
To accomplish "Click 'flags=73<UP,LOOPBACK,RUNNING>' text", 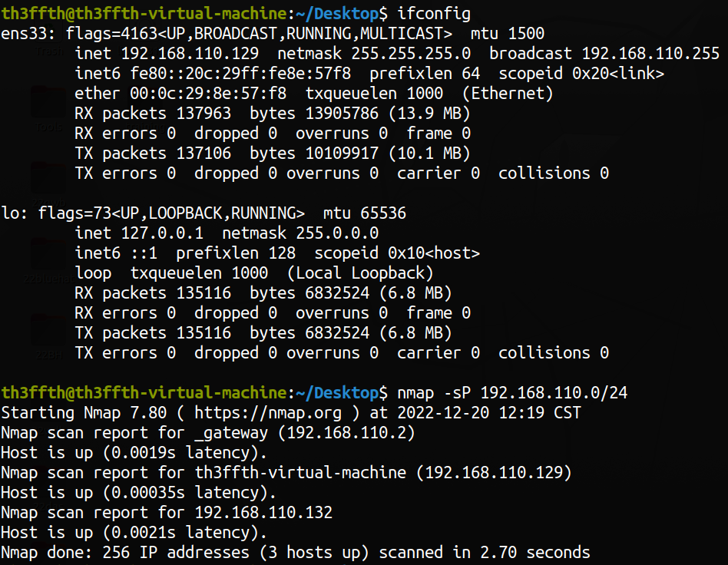I will tap(171, 213).
